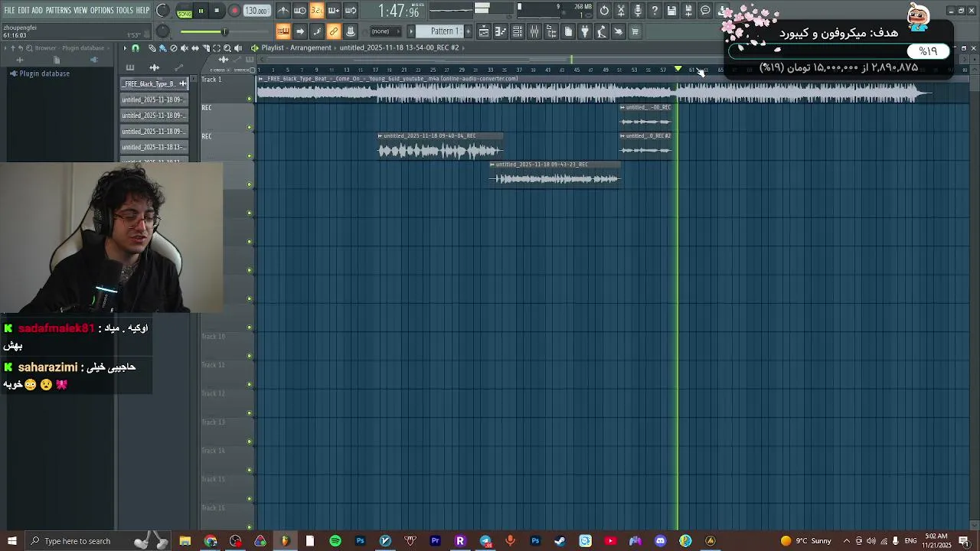Select the playlist Slip tool
Image resolution: width=980 pixels, height=551 pixels.
pos(194,48)
